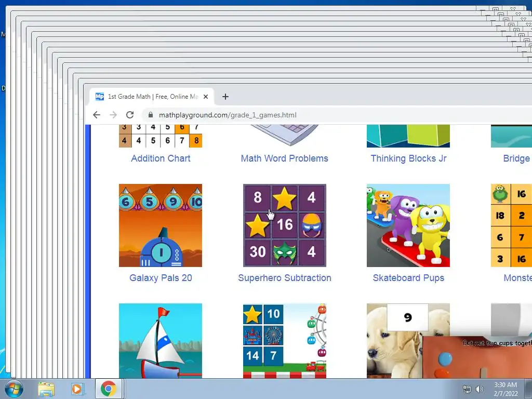Open the network tray icon
The image size is (532, 399).
coord(467,389)
